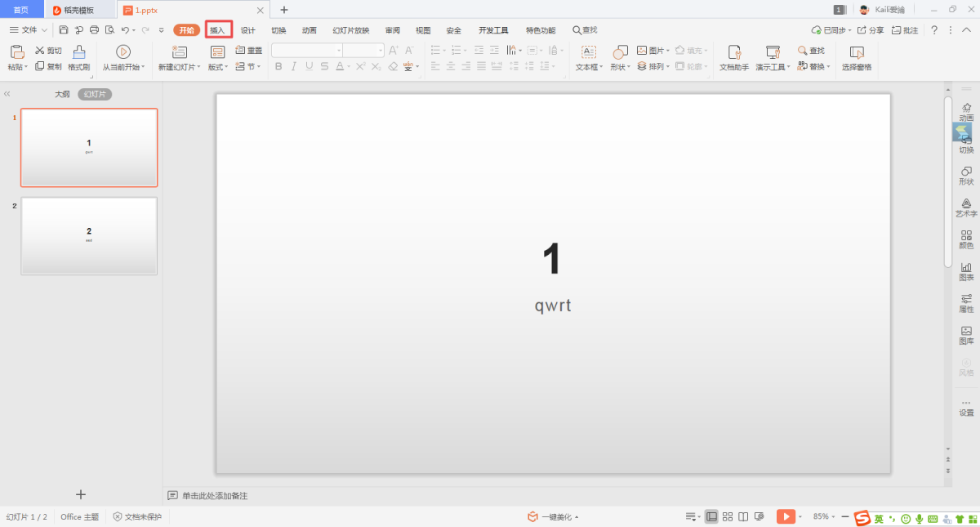Open the 文档助手 document assistant
The width and height of the screenshot is (980, 527).
[x=734, y=58]
